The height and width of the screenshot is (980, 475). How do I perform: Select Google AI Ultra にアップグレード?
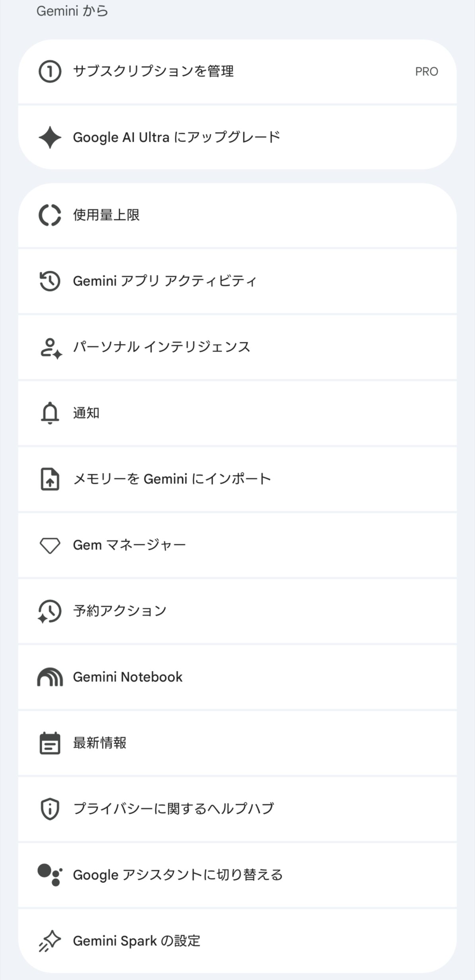pyautogui.click(x=237, y=137)
